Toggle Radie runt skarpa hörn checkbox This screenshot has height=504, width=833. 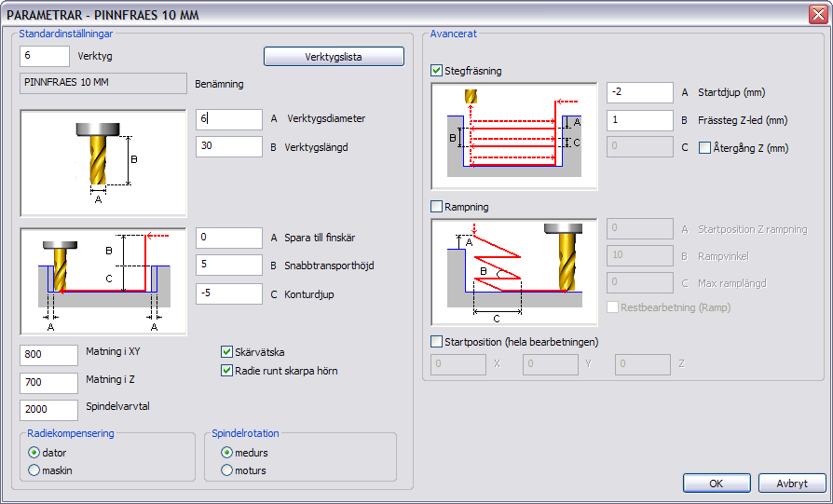[226, 370]
